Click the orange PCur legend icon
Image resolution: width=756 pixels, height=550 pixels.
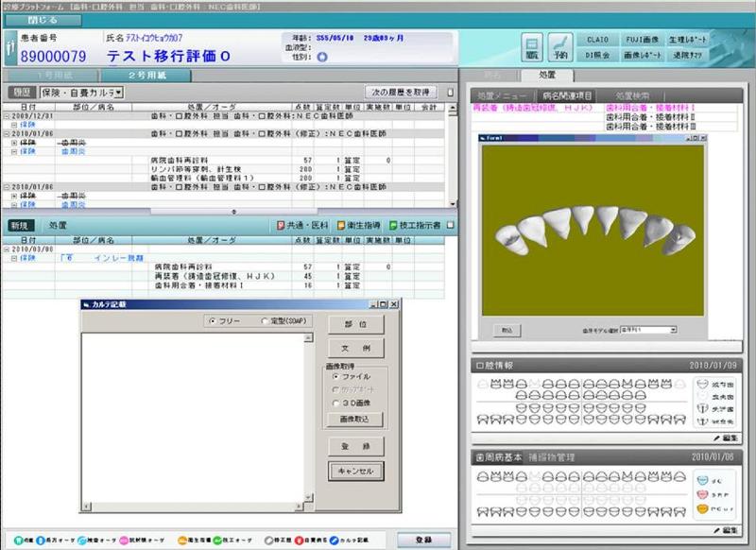click(x=701, y=508)
